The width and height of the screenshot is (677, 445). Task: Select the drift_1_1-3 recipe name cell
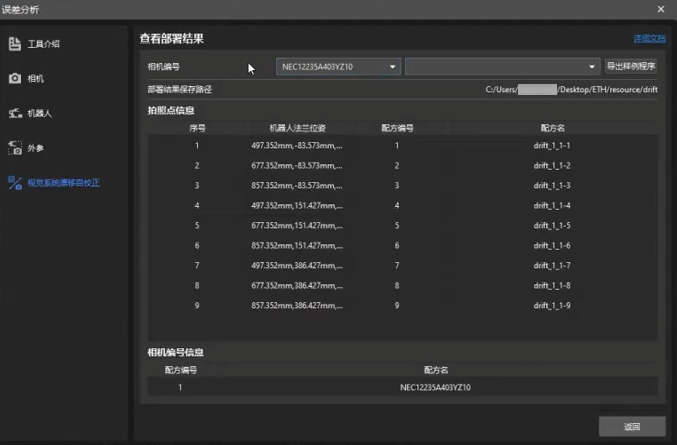552,185
